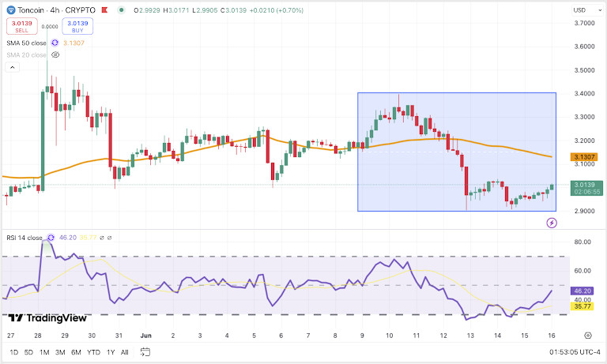The width and height of the screenshot is (607, 364).
Task: Click the green market status dot
Action: (119, 9)
